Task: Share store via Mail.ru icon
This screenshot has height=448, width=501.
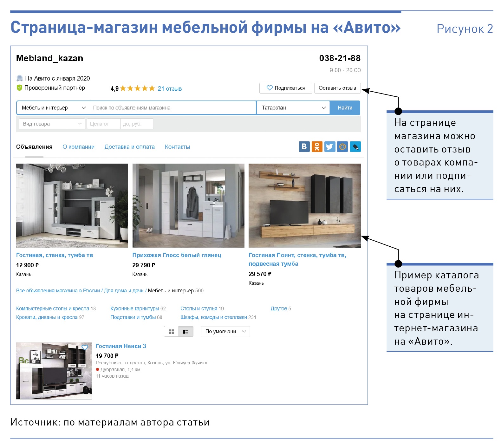Action: pyautogui.click(x=342, y=146)
